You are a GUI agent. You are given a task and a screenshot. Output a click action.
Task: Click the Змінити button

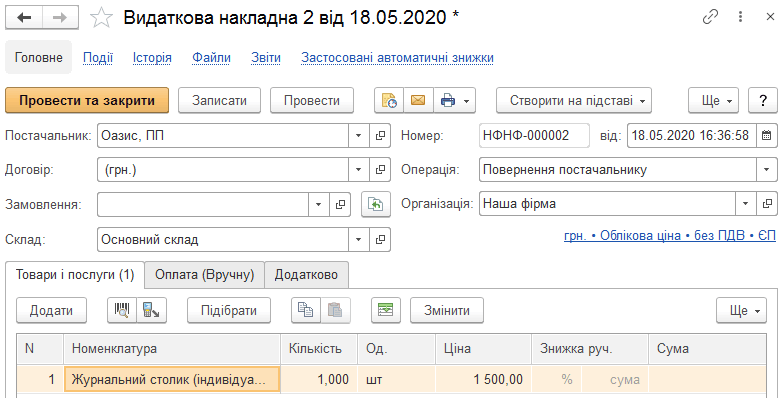447,310
